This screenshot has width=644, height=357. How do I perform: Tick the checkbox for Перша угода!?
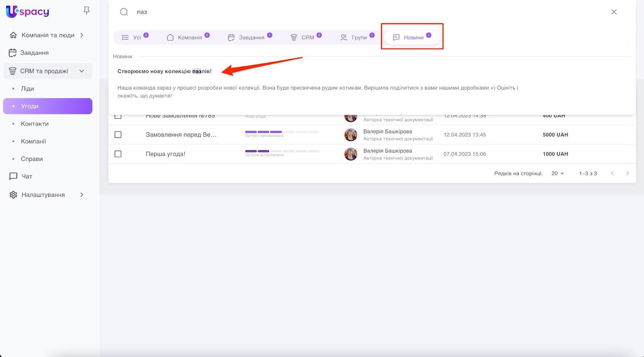[118, 154]
